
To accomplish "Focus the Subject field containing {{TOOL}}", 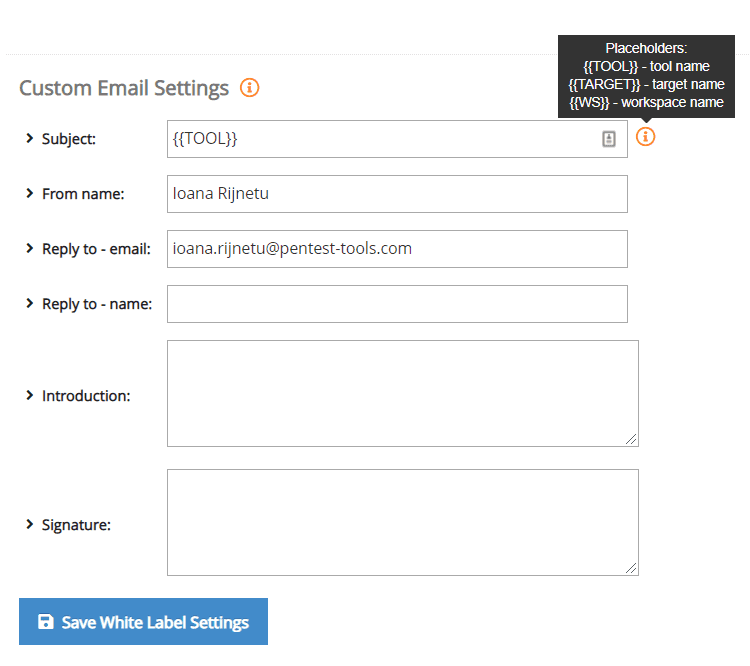I will pyautogui.click(x=380, y=139).
